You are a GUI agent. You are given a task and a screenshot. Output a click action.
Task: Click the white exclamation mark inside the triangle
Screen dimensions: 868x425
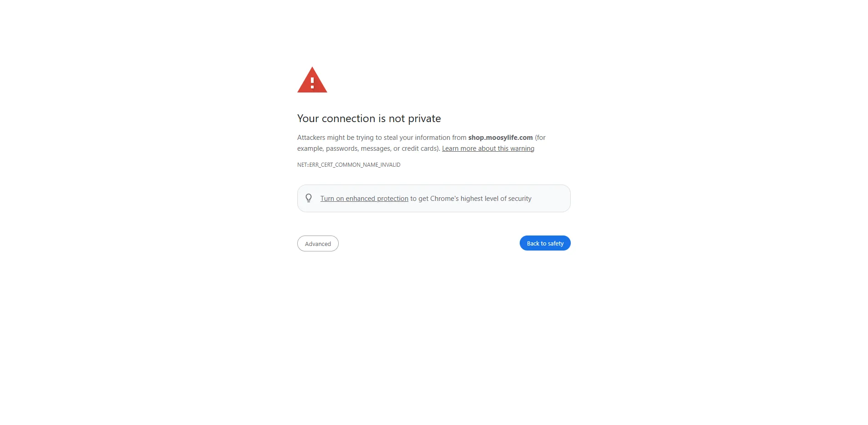click(x=312, y=83)
